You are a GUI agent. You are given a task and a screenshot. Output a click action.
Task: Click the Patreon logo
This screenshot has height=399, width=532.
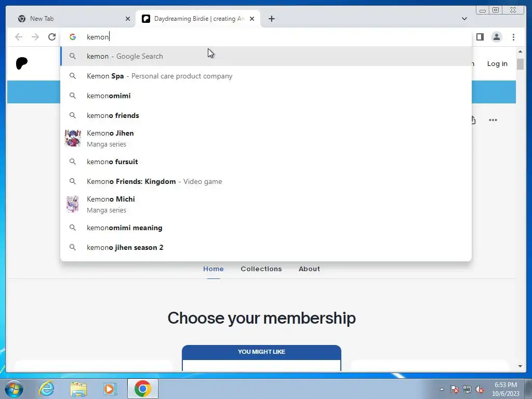pyautogui.click(x=22, y=63)
